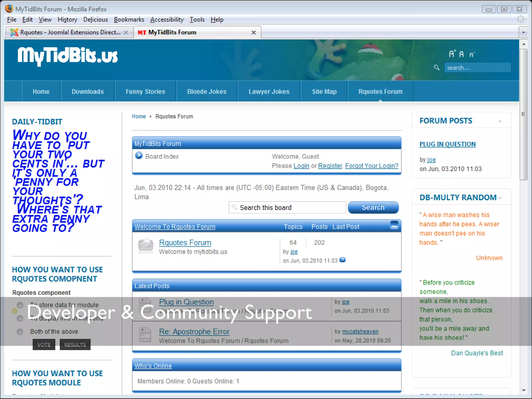Click the last post go-to icon
The image size is (532, 399).
[343, 260]
